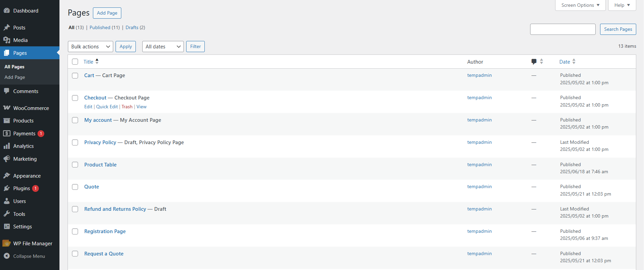Select the Product Table row checkbox

75,165
